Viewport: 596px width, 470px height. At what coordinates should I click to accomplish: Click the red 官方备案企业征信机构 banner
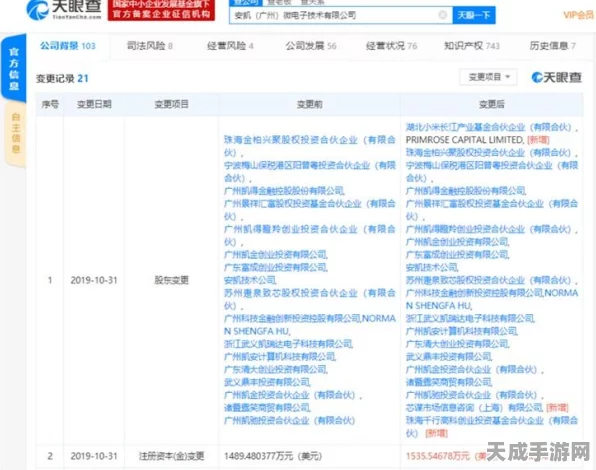[x=161, y=10]
